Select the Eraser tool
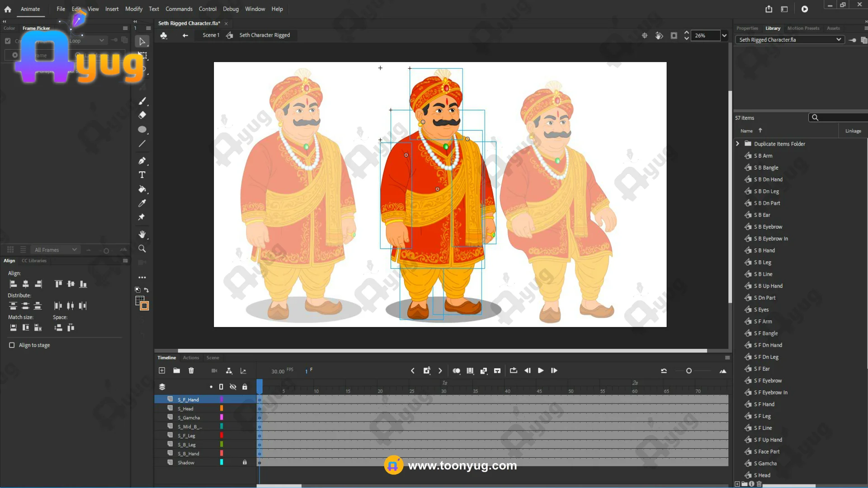 point(142,115)
